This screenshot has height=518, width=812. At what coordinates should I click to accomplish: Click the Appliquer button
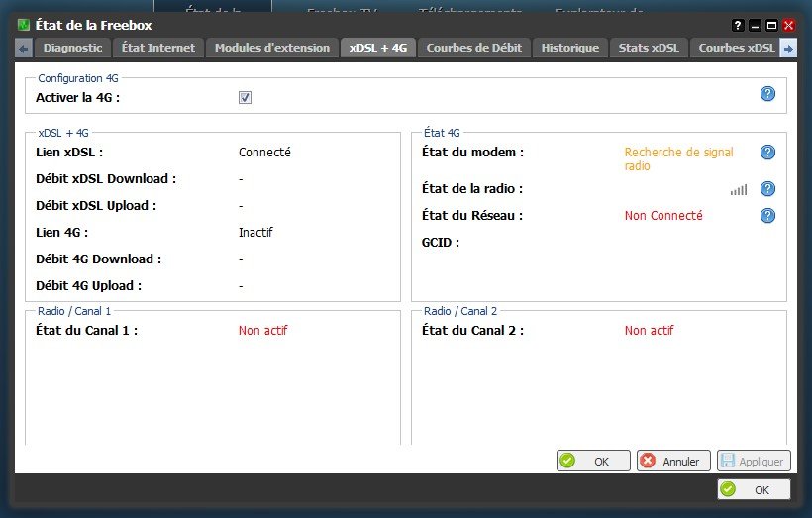(x=754, y=461)
